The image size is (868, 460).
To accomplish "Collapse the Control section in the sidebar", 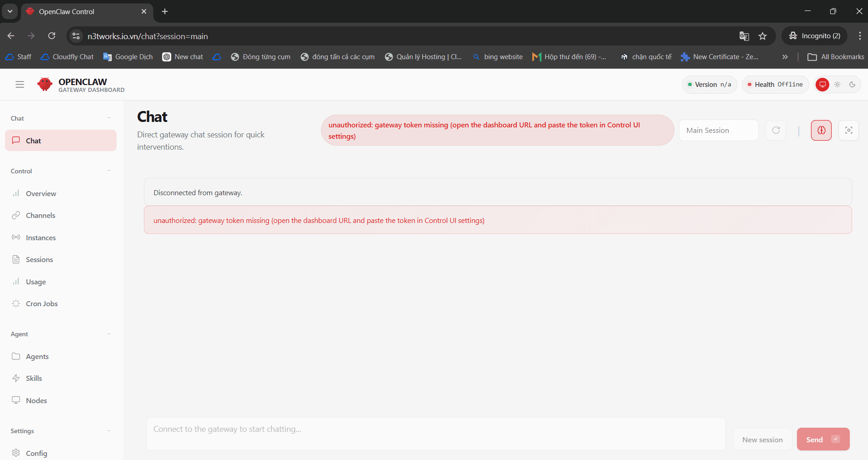I will point(109,171).
